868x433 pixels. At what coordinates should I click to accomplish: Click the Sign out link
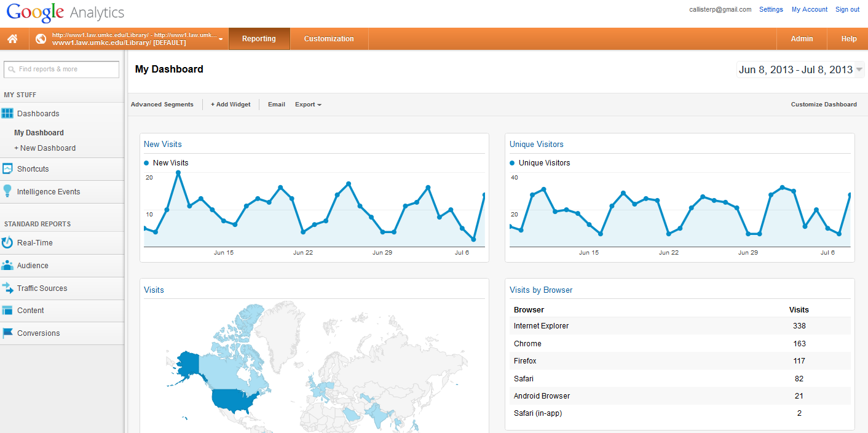coord(847,9)
